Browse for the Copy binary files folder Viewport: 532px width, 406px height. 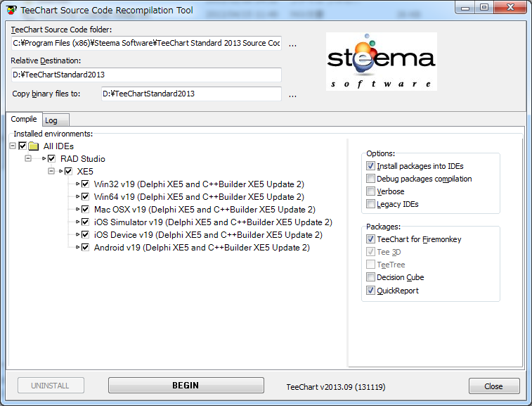292,95
